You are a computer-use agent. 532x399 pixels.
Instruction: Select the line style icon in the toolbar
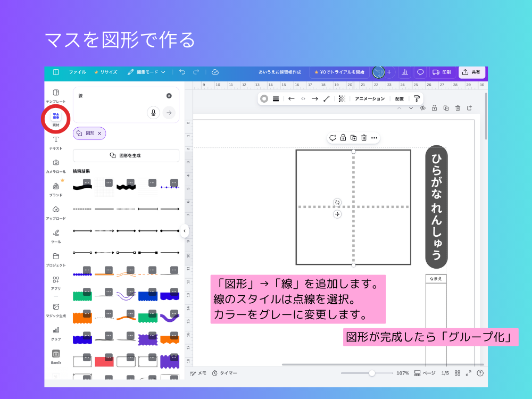pyautogui.click(x=276, y=99)
